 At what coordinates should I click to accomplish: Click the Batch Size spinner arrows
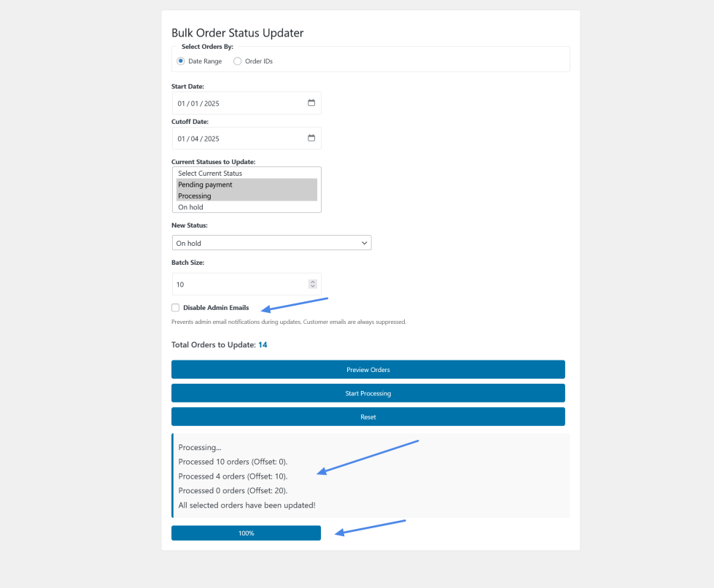[313, 284]
